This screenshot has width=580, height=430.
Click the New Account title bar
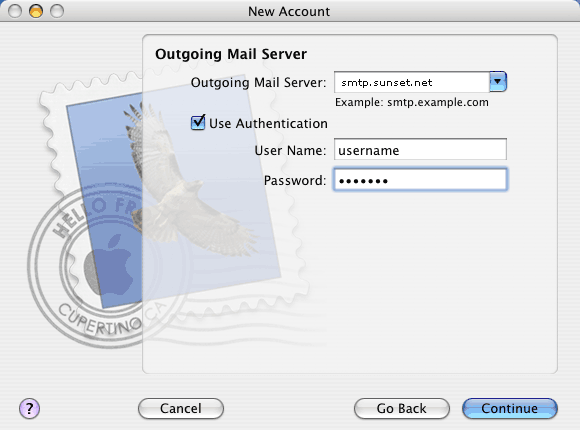click(x=289, y=11)
